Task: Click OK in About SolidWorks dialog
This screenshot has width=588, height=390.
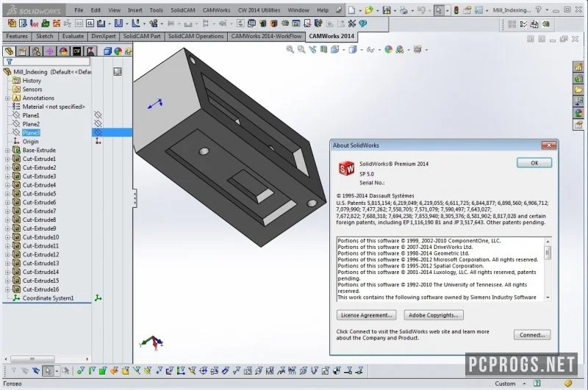Action: [x=534, y=163]
